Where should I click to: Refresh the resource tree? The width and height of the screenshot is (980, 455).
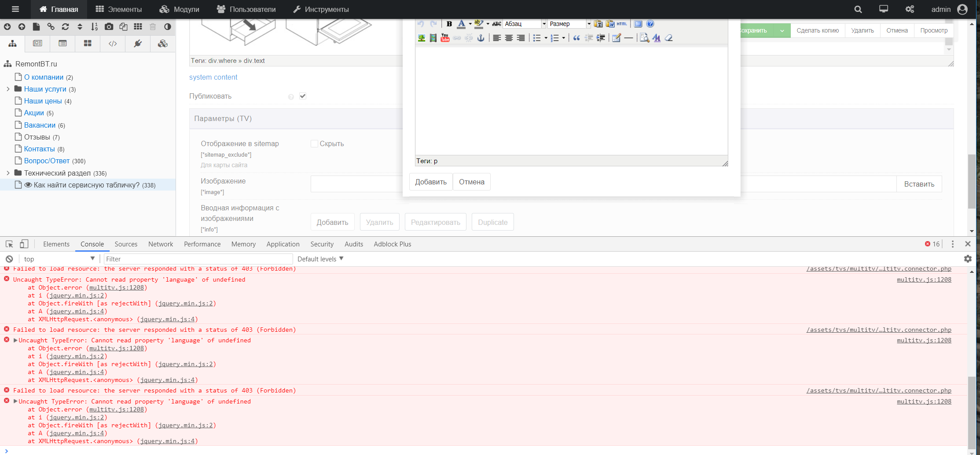65,27
